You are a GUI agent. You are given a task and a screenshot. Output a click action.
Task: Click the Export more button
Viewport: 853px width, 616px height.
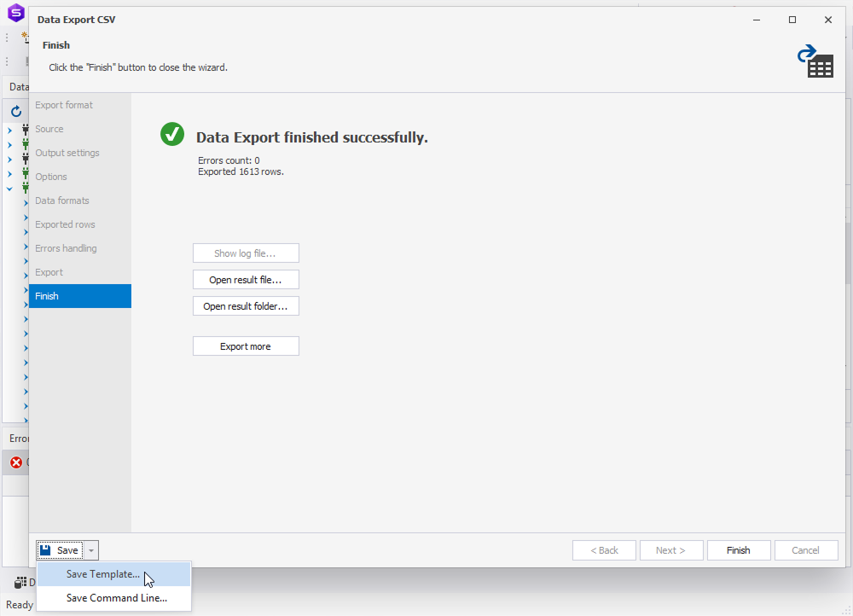[x=246, y=346]
